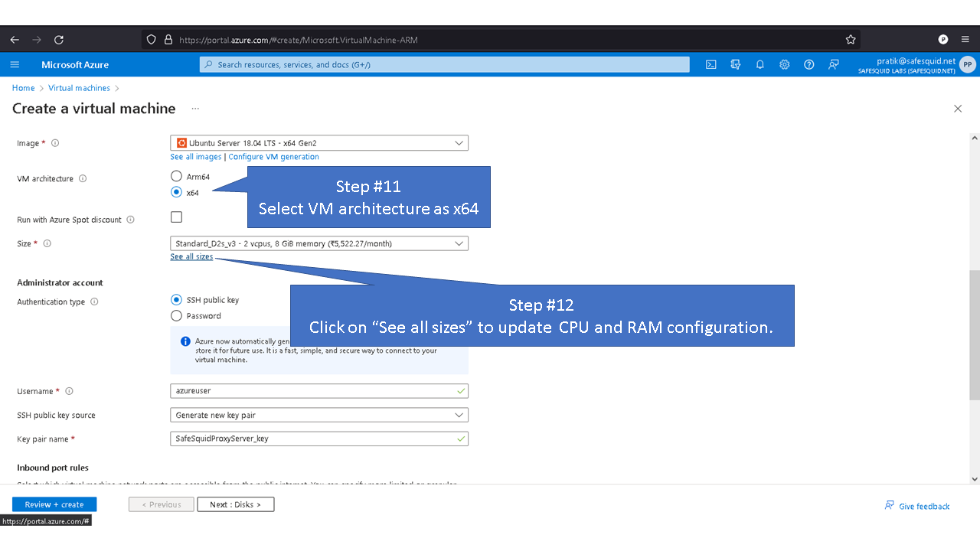Click Configure VM generation link
Image resolution: width=980 pixels, height=551 pixels.
[x=273, y=157]
